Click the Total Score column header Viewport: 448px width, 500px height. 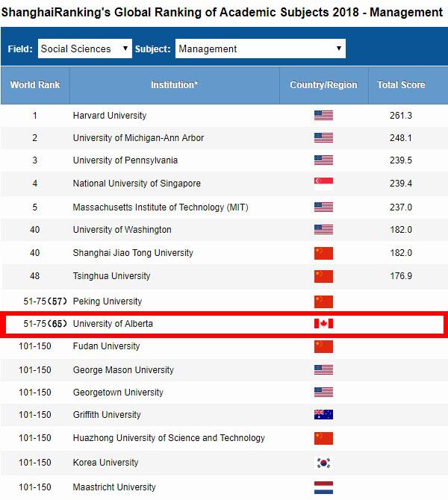click(x=401, y=85)
